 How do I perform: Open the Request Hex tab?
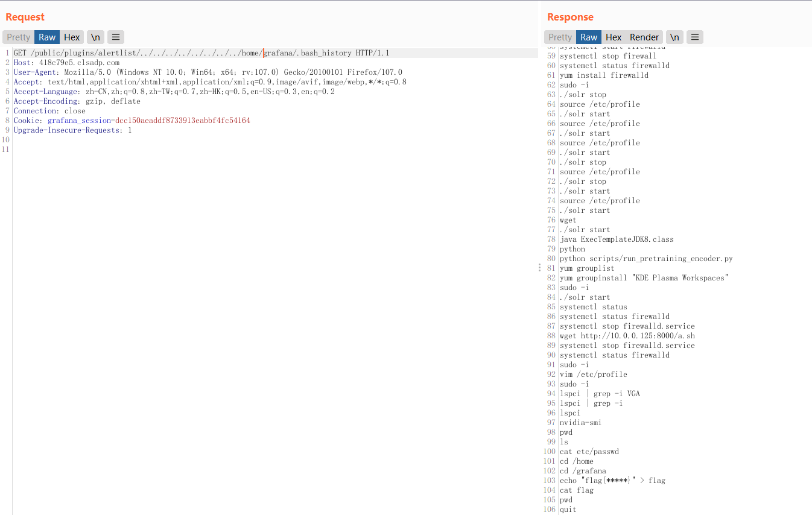(x=72, y=37)
